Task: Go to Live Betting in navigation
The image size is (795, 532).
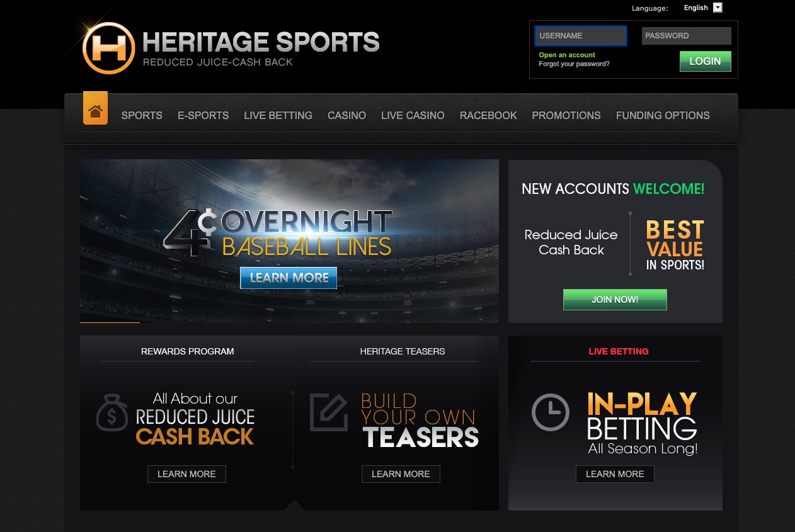Action: click(278, 115)
